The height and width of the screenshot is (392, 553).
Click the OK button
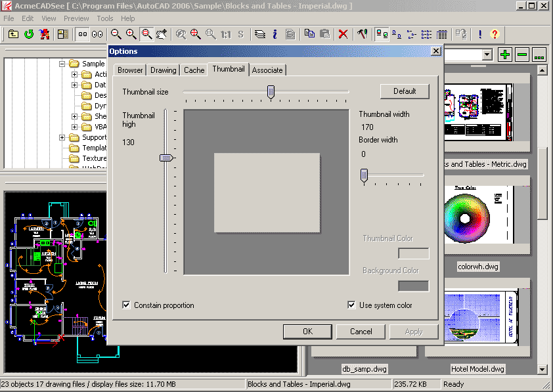pyautogui.click(x=307, y=332)
